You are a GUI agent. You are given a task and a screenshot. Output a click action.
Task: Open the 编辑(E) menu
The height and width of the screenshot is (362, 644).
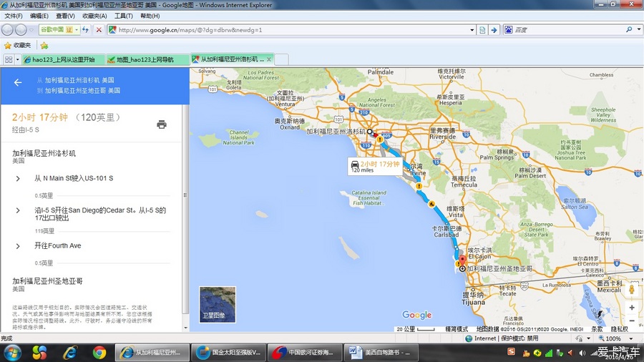(39, 16)
